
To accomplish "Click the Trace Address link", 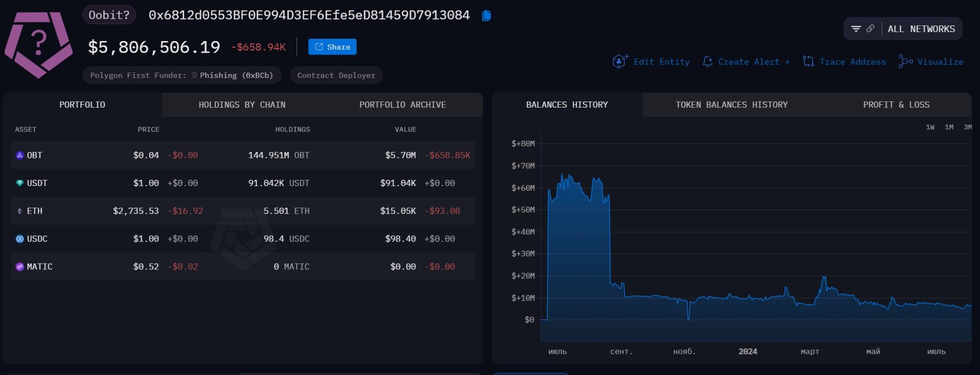I will 853,62.
